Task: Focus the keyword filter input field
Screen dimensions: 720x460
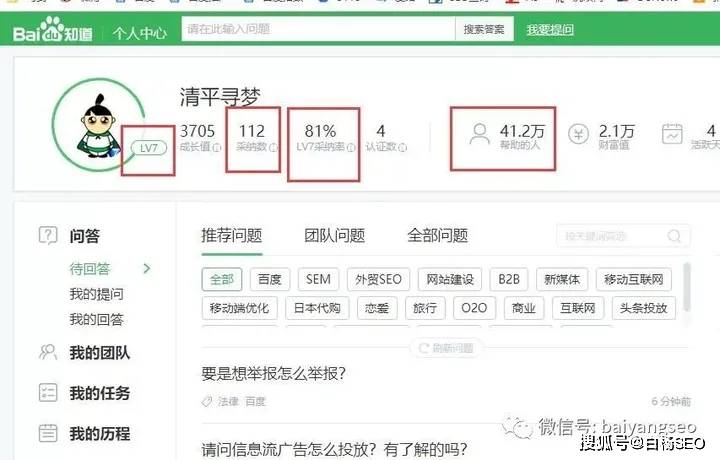Action: 623,236
